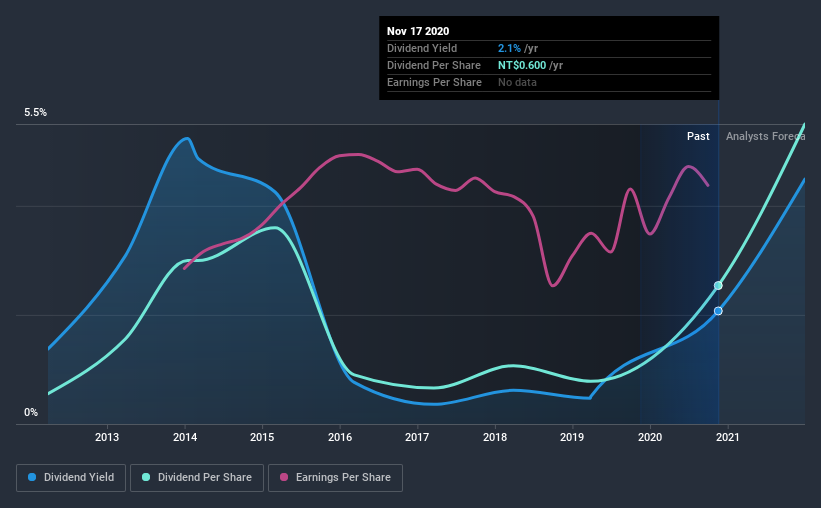Select the 2016 x-axis label

pos(340,437)
